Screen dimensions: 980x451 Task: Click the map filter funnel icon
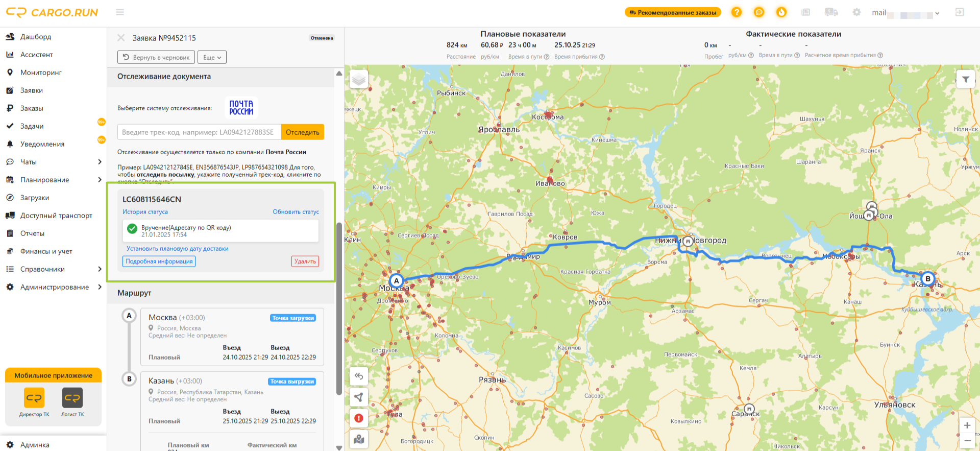click(x=965, y=79)
